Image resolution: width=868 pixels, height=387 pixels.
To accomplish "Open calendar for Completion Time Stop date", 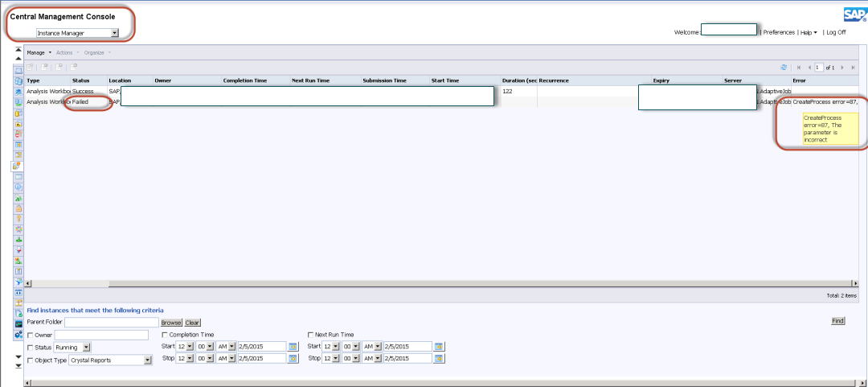I will point(293,358).
